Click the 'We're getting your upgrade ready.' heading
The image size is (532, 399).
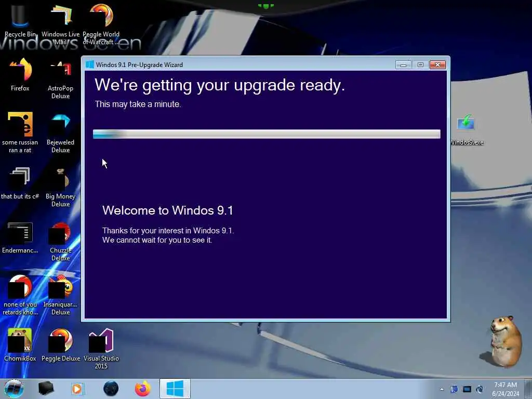(220, 85)
